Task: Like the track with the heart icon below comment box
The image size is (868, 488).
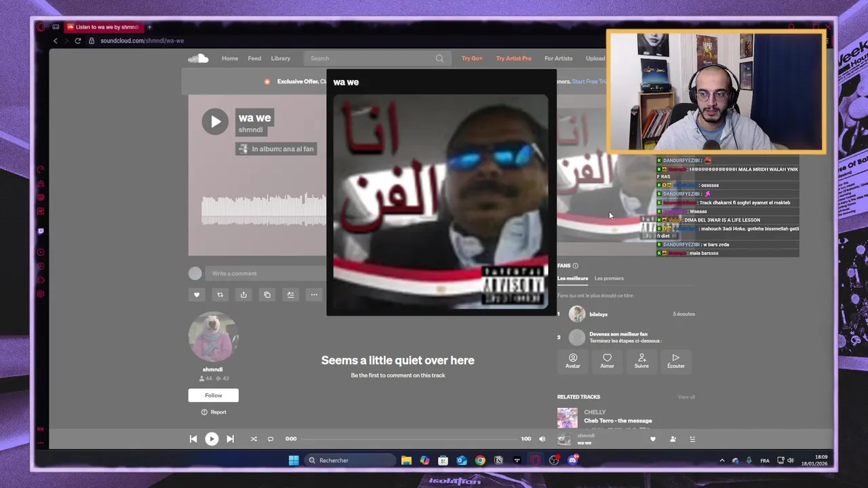Action: 197,295
